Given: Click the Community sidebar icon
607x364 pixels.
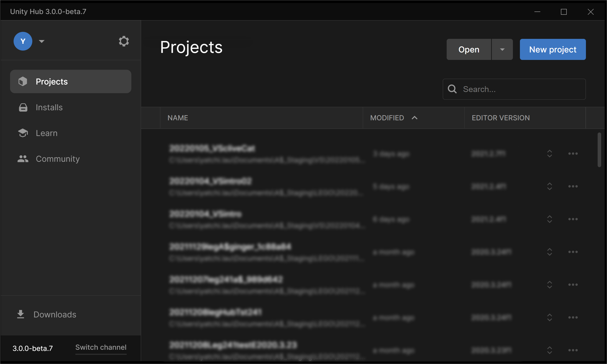Looking at the screenshot, I should (x=23, y=158).
